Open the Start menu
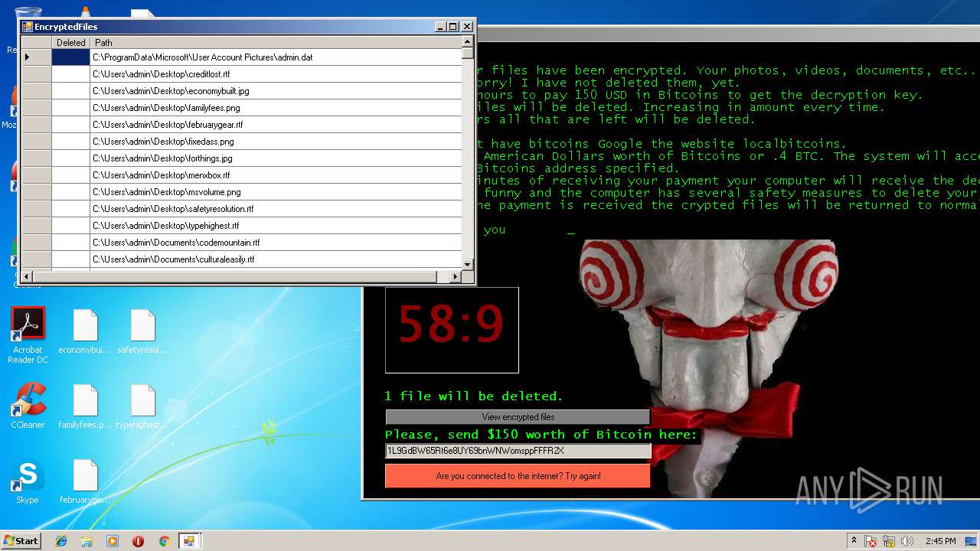The width and height of the screenshot is (980, 551). click(21, 541)
